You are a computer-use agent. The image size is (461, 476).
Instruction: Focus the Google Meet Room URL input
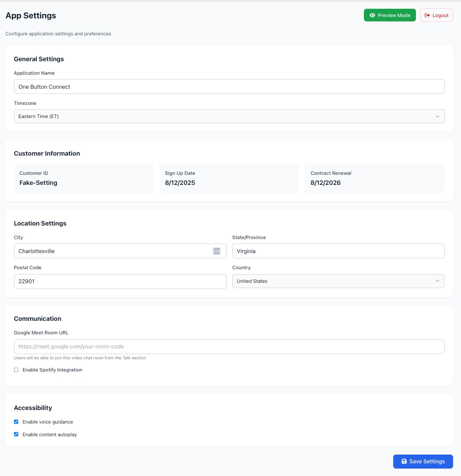[229, 347]
